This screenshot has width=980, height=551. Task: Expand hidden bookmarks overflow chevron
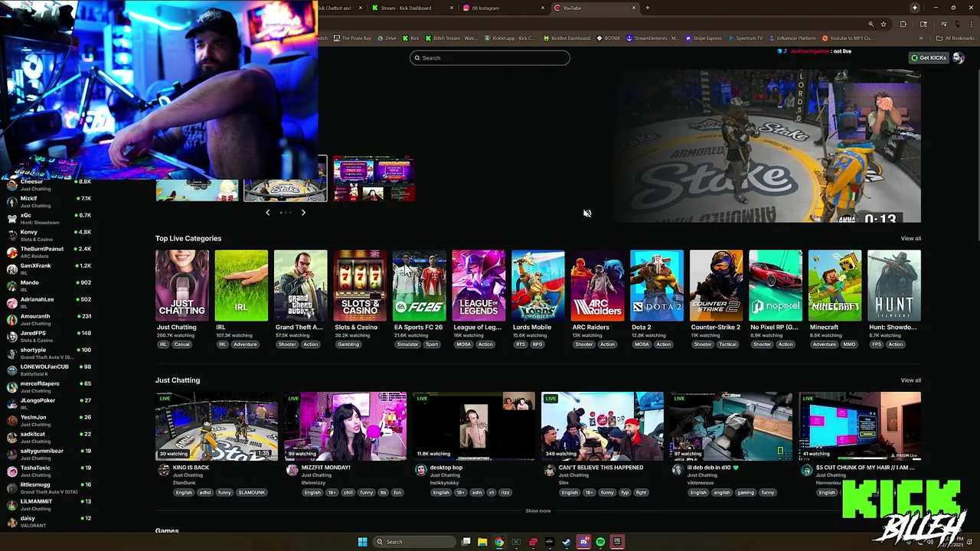(x=921, y=38)
